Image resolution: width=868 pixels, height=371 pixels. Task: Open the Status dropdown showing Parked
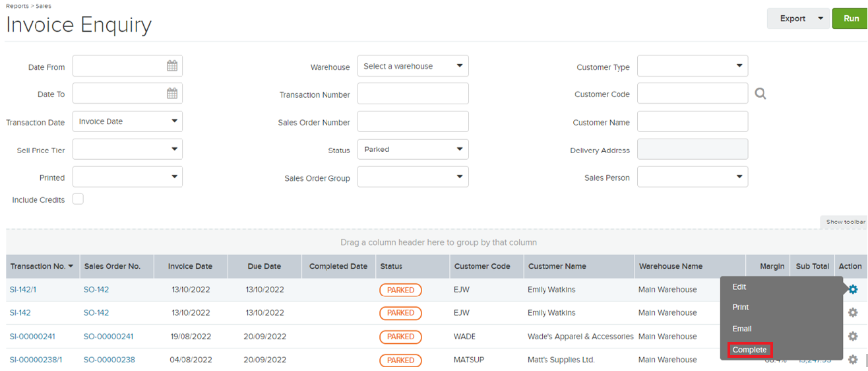click(x=413, y=149)
